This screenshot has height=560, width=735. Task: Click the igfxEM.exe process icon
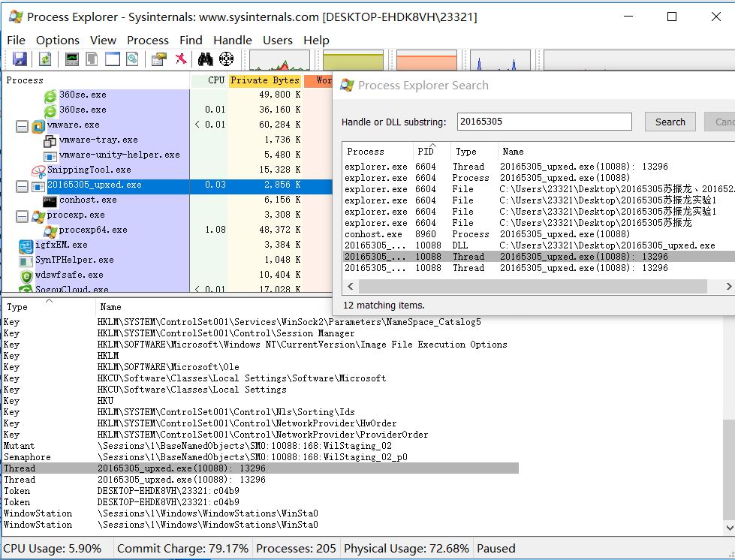click(x=26, y=246)
